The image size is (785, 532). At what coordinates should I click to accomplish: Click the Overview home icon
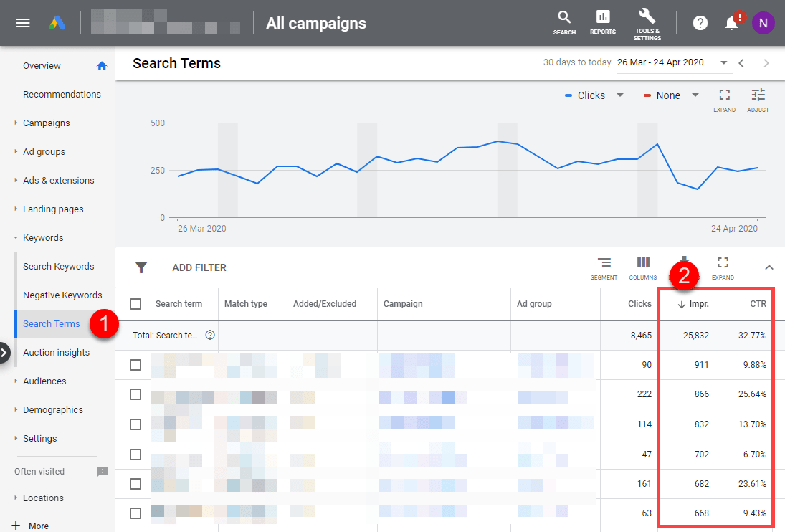102,66
